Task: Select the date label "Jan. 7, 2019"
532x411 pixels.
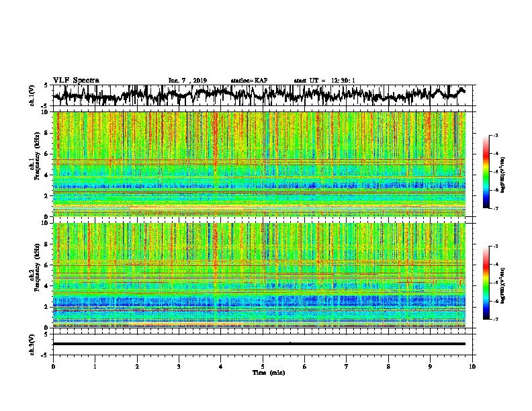Action: point(187,81)
